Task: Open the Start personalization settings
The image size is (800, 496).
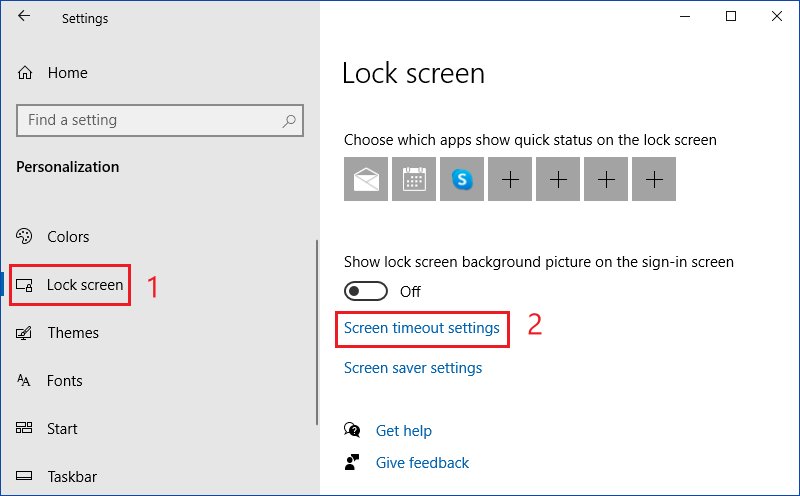Action: (x=61, y=429)
